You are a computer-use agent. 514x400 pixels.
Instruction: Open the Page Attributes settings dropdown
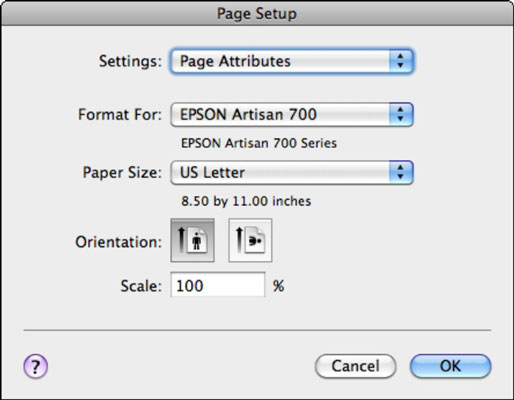[x=292, y=61]
